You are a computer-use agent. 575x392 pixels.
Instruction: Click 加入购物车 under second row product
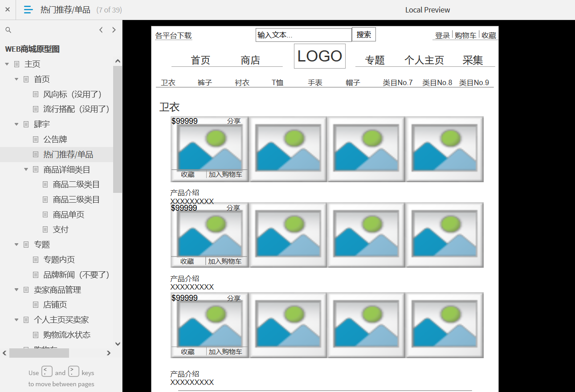click(x=225, y=261)
